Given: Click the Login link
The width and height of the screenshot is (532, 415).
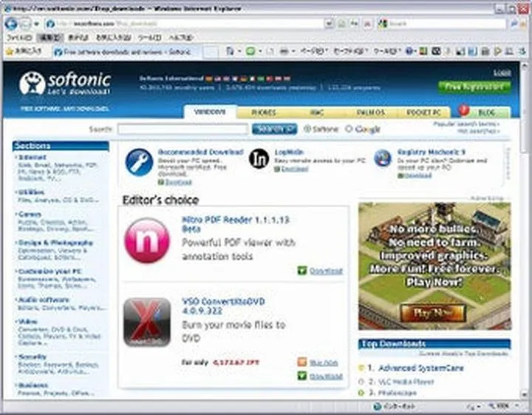Looking at the screenshot, I should pos(502,72).
